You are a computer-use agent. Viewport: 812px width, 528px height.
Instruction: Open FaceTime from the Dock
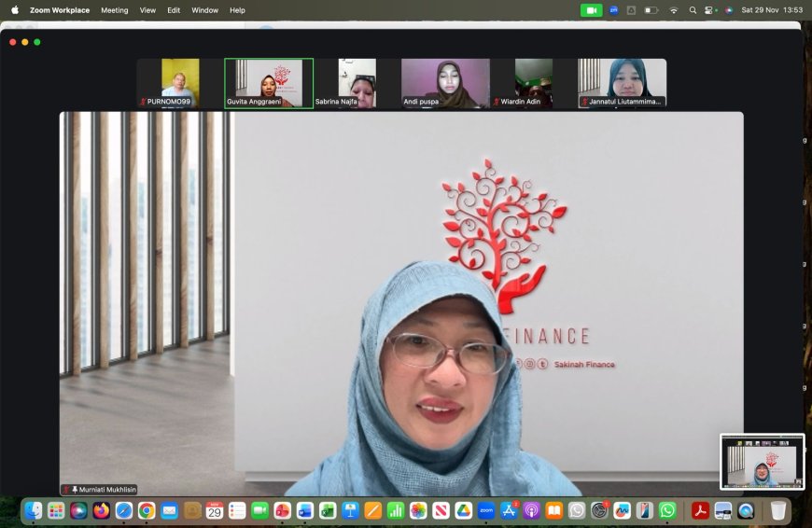(x=260, y=511)
